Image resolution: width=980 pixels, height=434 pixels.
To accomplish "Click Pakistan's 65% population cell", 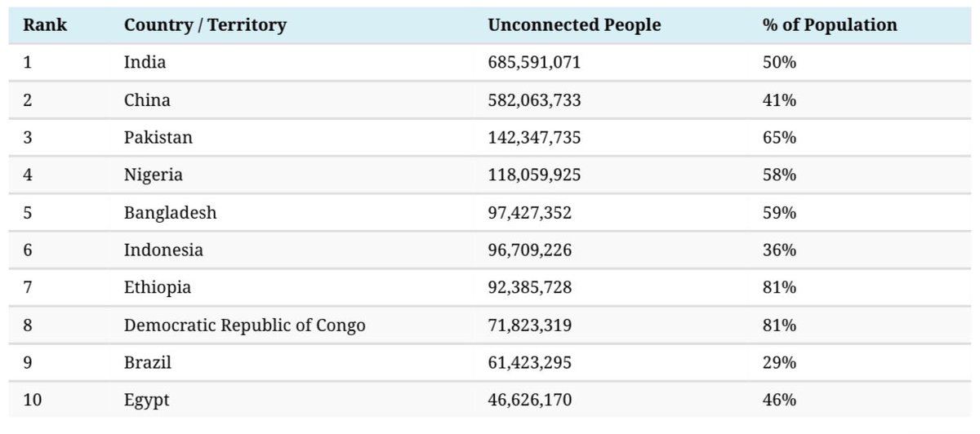I will click(x=779, y=138).
